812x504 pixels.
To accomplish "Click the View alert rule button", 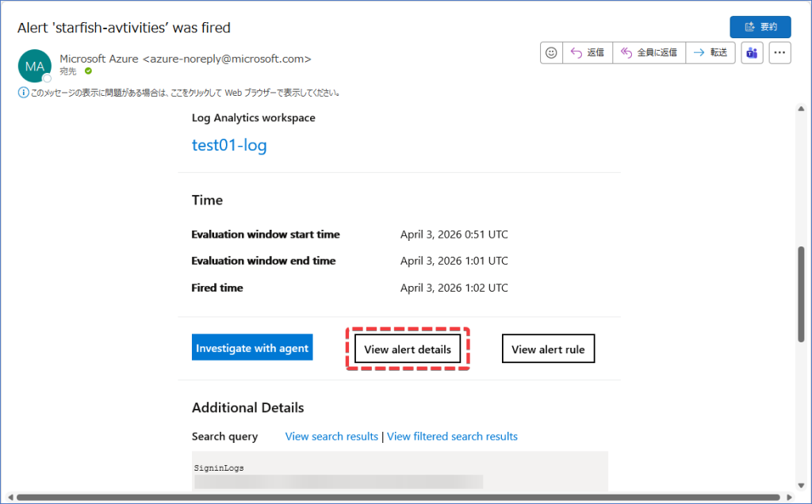I will 548,349.
